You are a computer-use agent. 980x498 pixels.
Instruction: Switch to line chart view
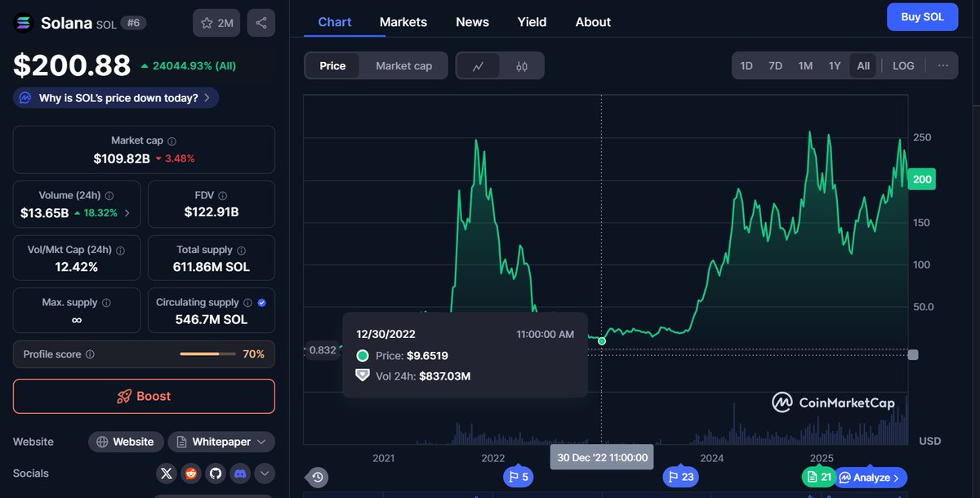click(479, 66)
